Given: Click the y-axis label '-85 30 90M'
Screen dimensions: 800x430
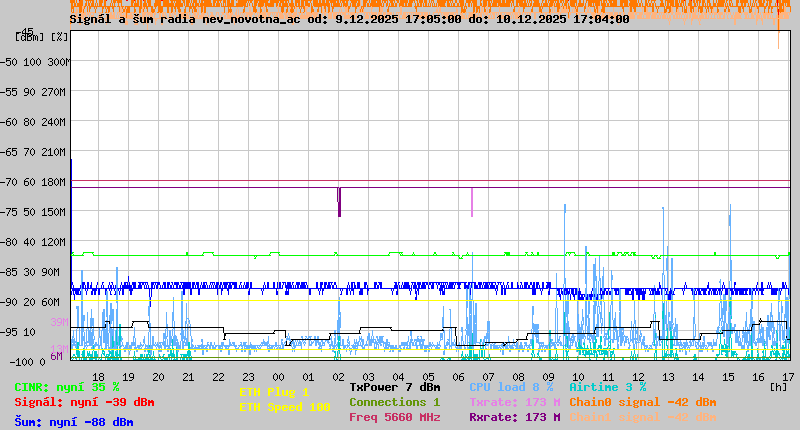Looking at the screenshot, I should point(30,272).
